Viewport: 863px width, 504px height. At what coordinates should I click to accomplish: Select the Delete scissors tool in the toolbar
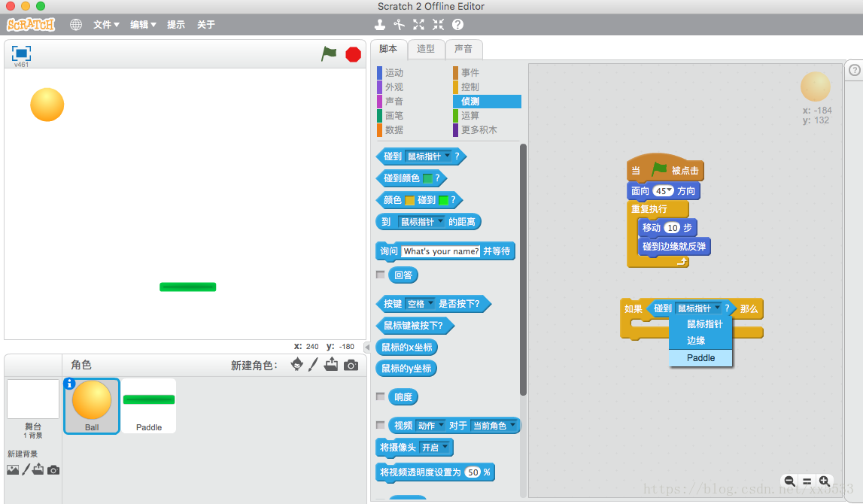point(399,25)
